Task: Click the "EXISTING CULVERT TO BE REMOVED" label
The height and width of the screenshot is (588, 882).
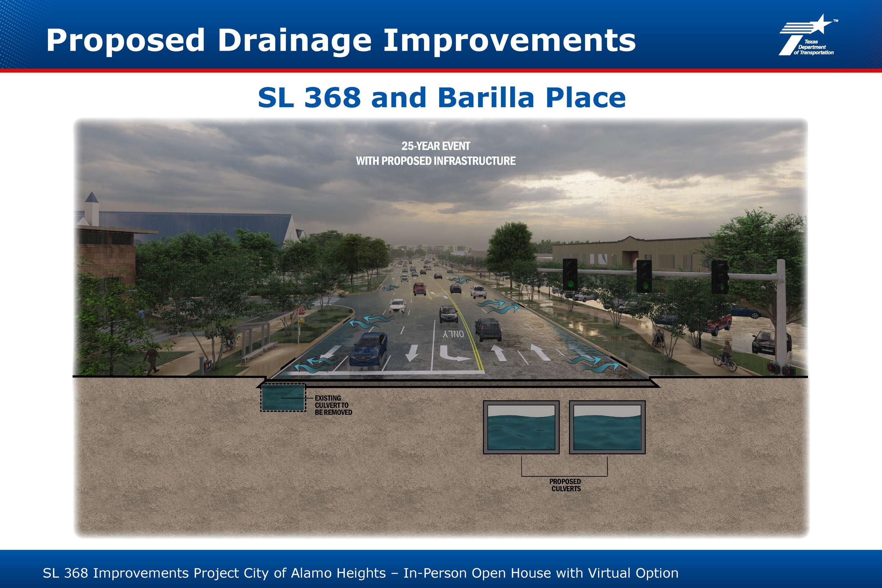Action: 333,405
